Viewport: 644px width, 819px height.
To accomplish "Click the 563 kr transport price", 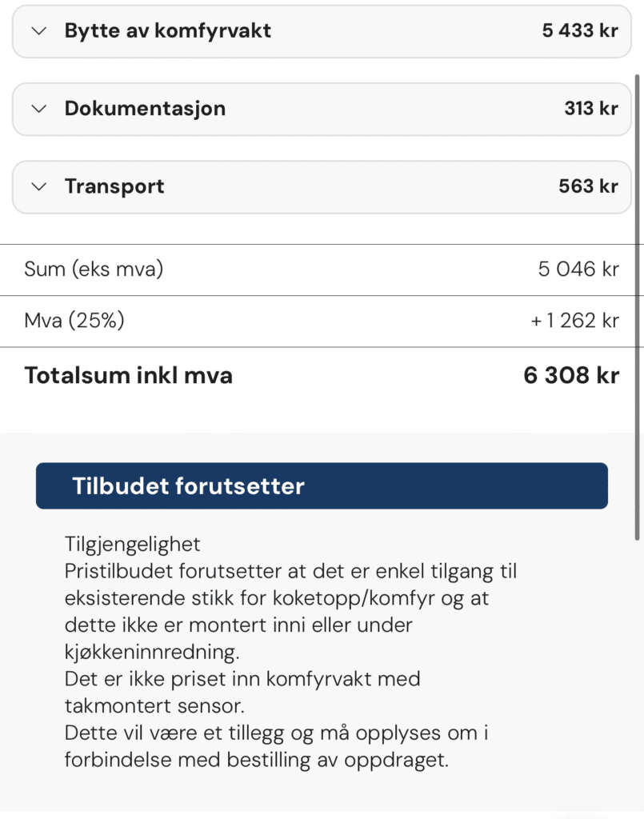I will point(588,187).
